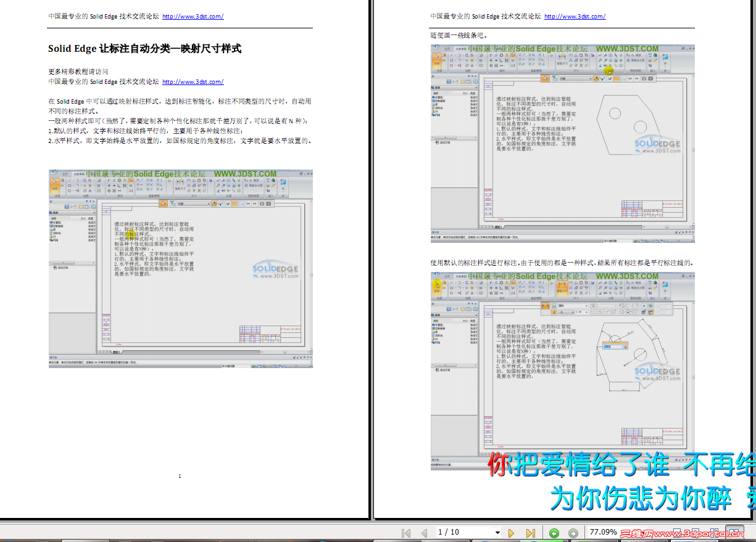Click the page number 1 at left page bottom
The image size is (756, 542).
[x=180, y=476]
